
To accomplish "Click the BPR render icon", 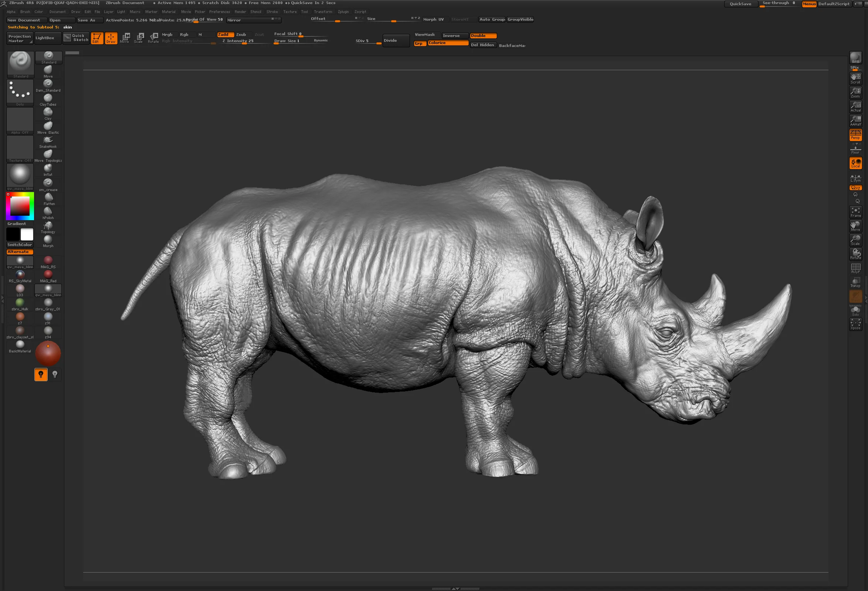I will click(x=855, y=58).
